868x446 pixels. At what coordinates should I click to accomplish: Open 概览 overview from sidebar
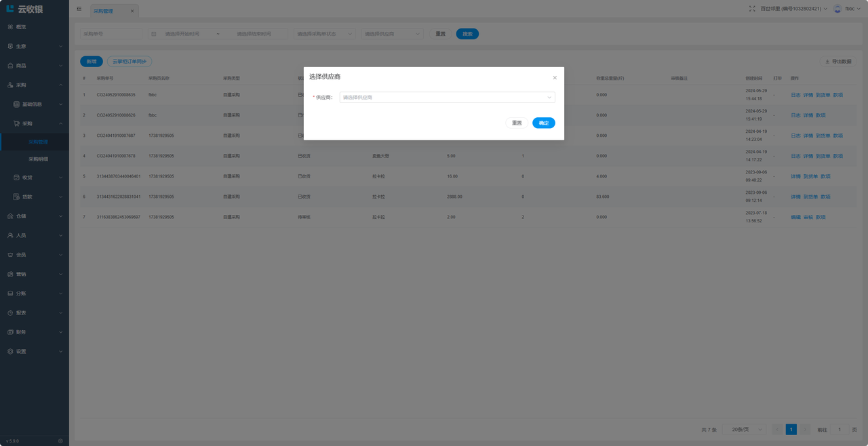(x=21, y=27)
